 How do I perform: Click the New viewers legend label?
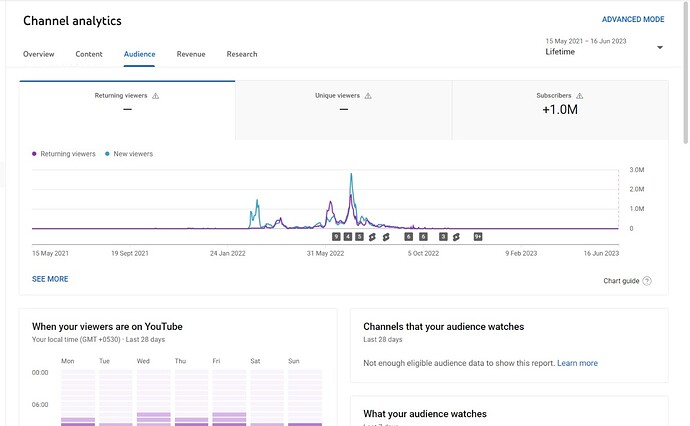pos(133,154)
